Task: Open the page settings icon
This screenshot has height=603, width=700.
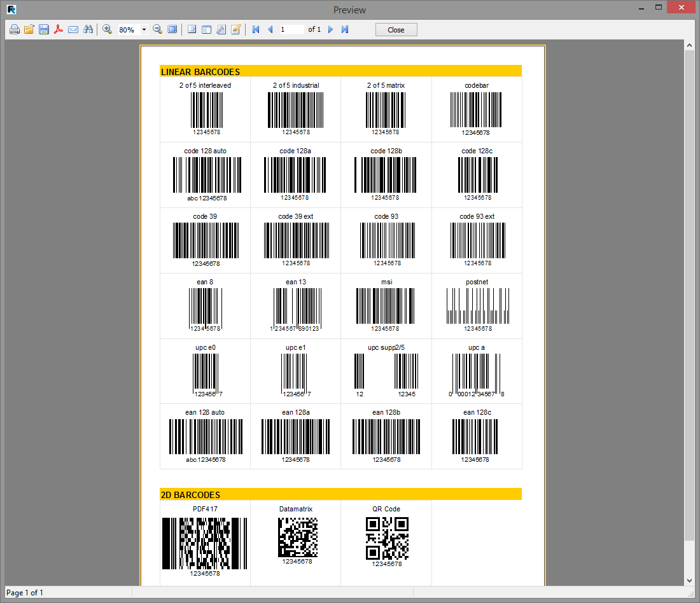Action: coord(221,29)
